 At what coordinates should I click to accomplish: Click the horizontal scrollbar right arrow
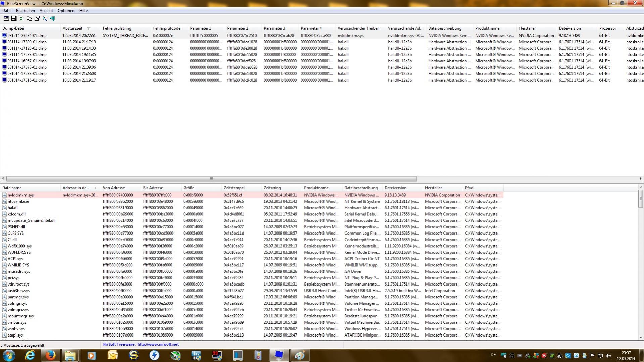[641, 179]
